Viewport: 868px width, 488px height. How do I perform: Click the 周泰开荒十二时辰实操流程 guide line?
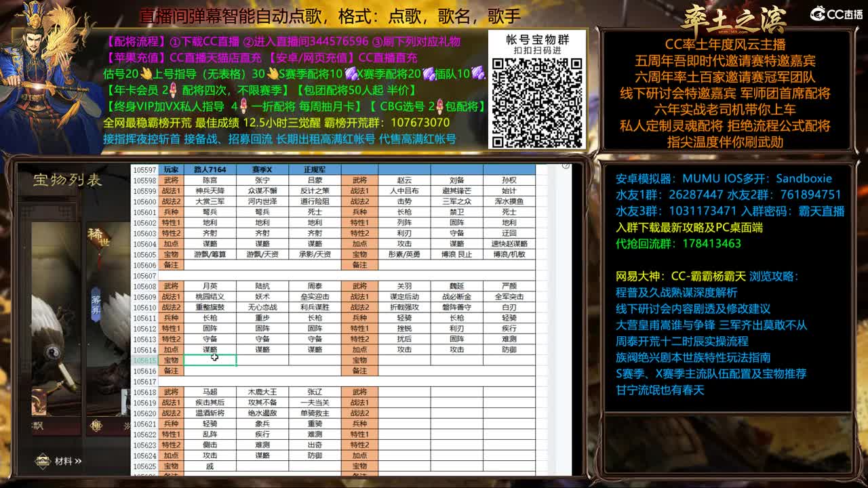click(x=682, y=341)
